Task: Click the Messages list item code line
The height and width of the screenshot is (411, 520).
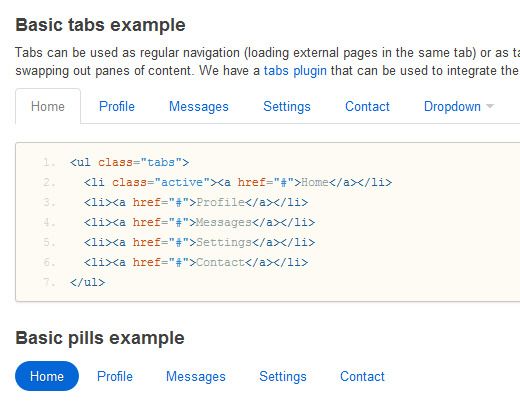Action: tap(199, 222)
